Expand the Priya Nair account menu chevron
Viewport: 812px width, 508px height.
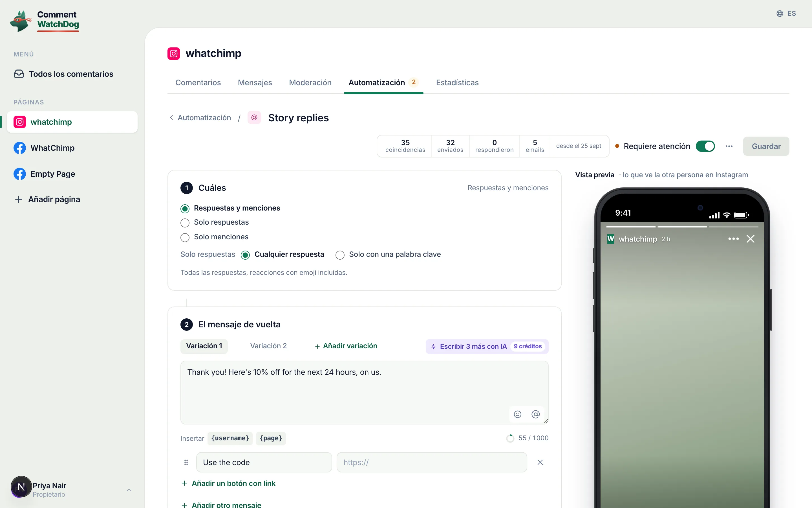pyautogui.click(x=129, y=490)
